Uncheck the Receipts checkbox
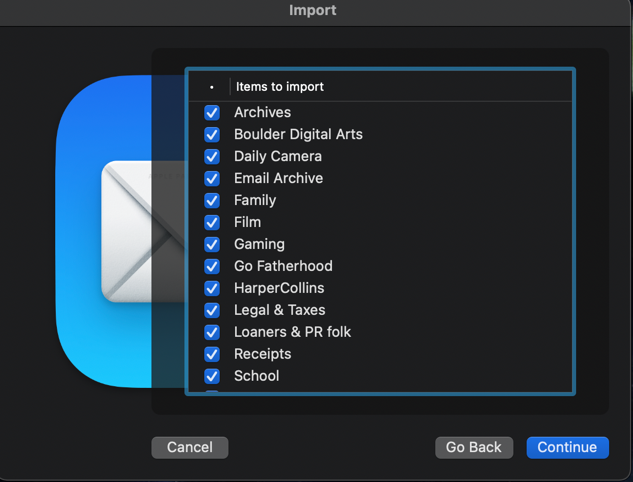The image size is (633, 482). click(x=212, y=354)
